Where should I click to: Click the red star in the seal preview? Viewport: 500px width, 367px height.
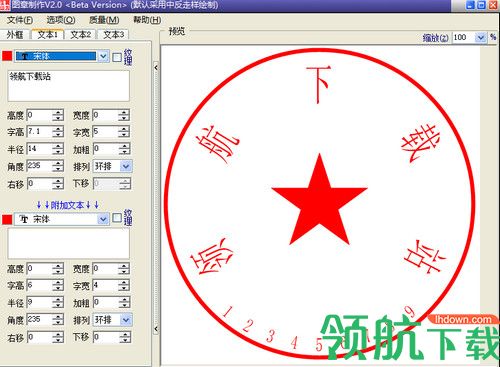click(319, 200)
